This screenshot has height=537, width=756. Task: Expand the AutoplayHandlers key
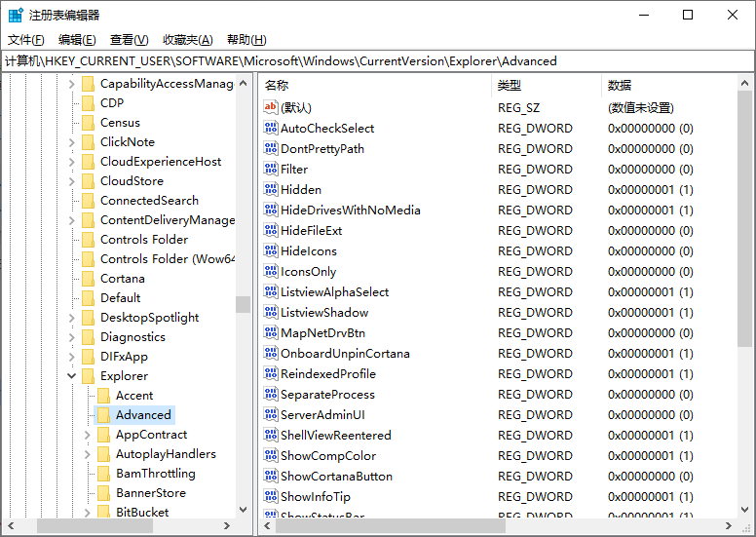(x=88, y=454)
